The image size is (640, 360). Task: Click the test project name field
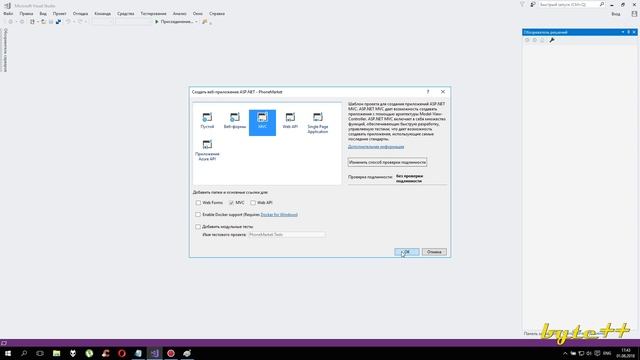(287, 235)
